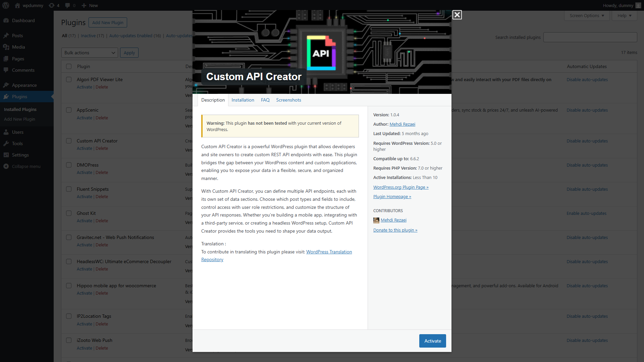Click the WordPress logo in admin bar

[x=6, y=5]
